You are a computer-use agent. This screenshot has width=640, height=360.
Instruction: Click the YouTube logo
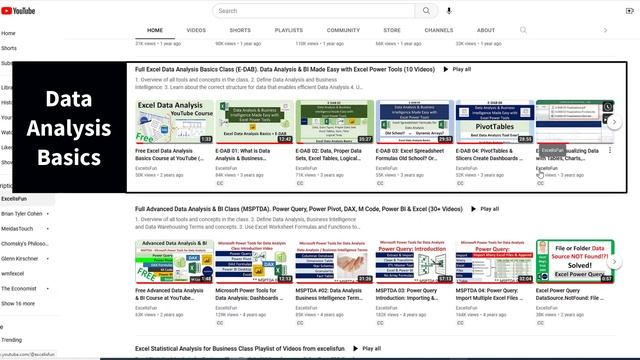pyautogui.click(x=18, y=11)
